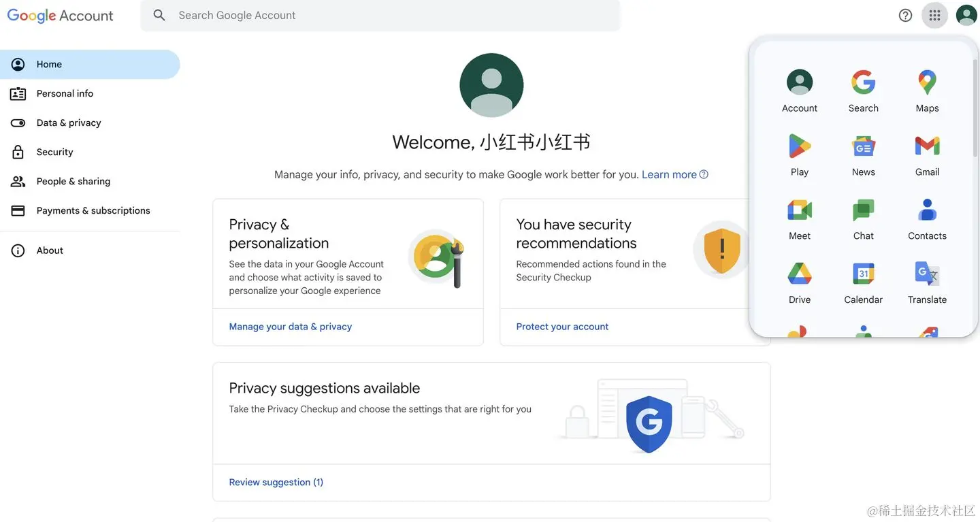Viewport: 980px width, 522px height.
Task: Click Review suggestion (1) link
Action: (276, 483)
